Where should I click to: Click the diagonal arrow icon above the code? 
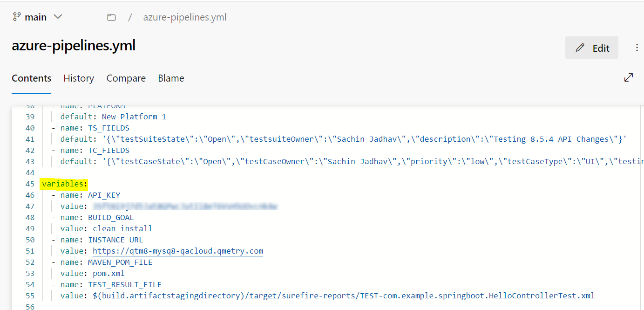[629, 77]
